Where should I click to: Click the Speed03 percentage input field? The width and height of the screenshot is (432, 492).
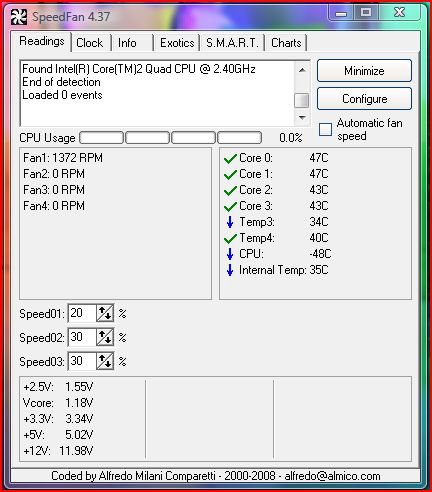pyautogui.click(x=82, y=361)
